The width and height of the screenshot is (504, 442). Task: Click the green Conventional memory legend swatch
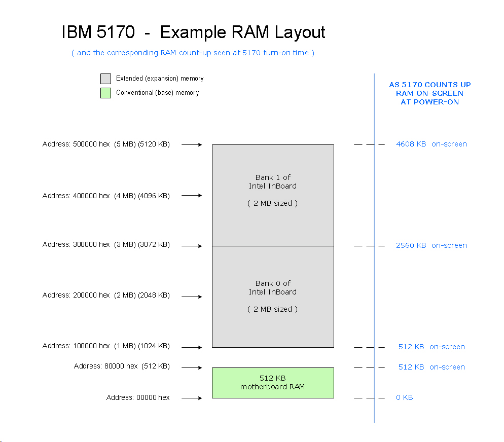click(x=105, y=93)
